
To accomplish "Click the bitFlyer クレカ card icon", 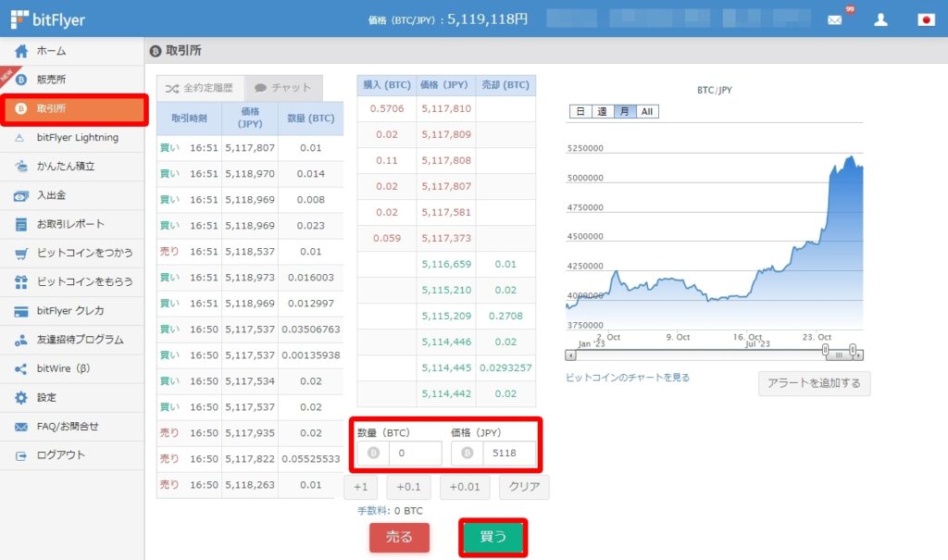I will tap(21, 311).
